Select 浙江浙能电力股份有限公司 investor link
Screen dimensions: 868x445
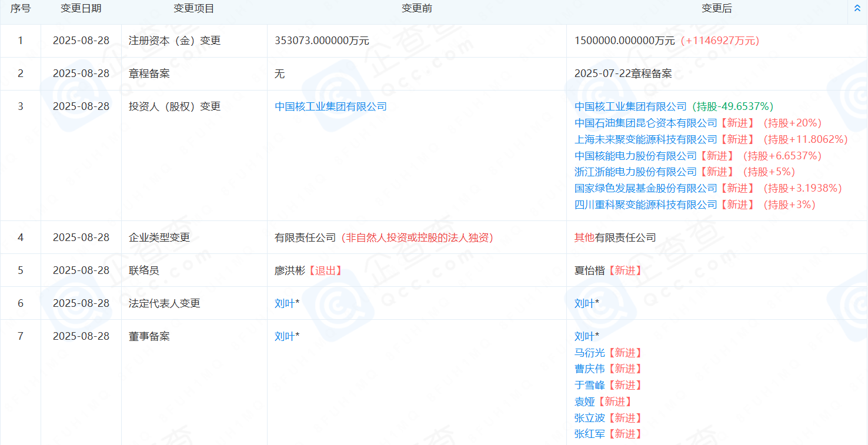point(635,172)
